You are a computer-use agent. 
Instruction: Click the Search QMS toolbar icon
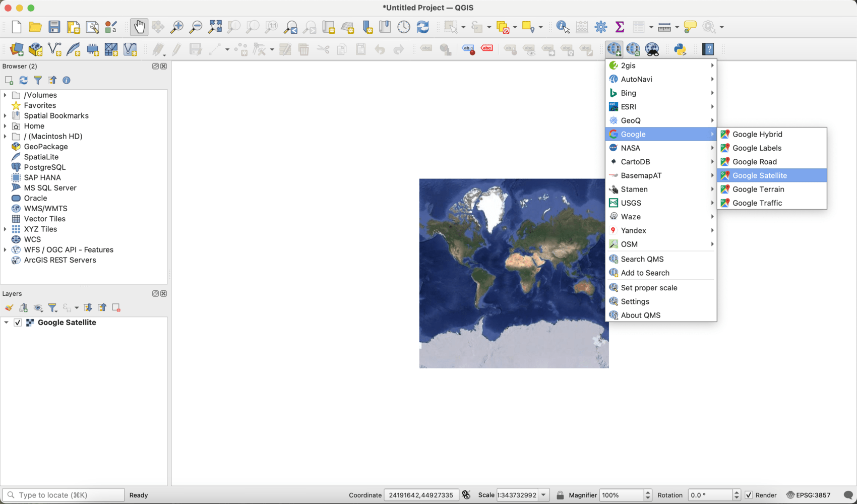[633, 49]
